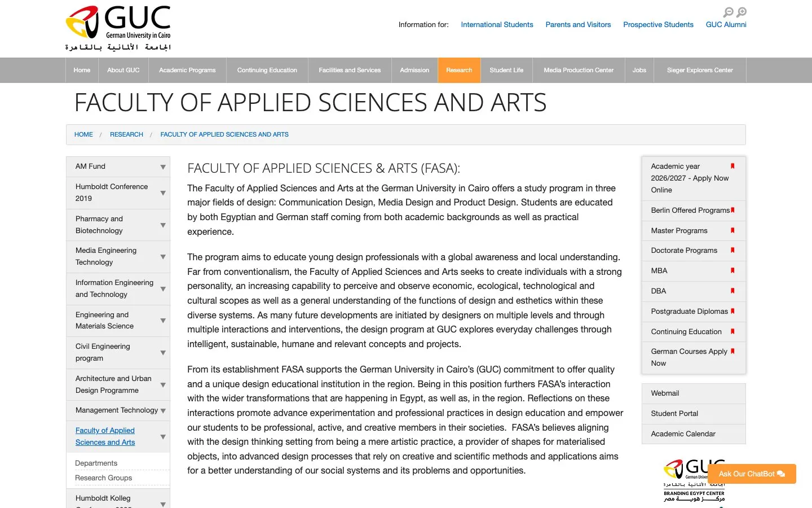
Task: Expand the Engineering and Materials Science arrow
Action: coord(163,321)
